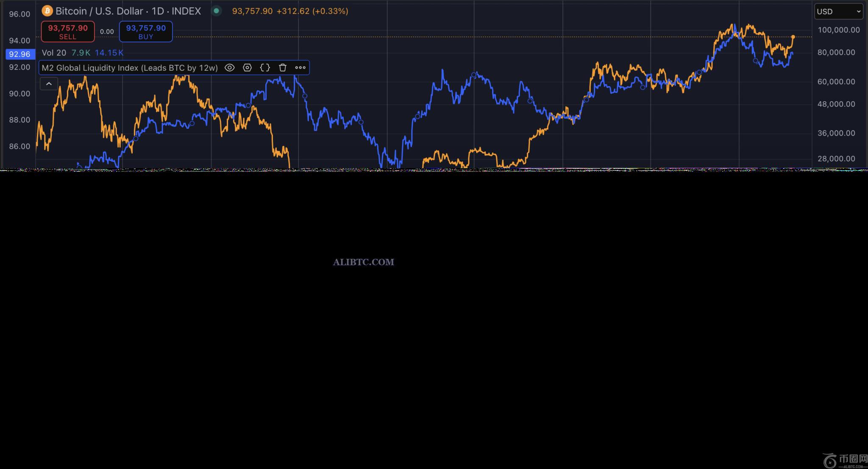Image resolution: width=868 pixels, height=469 pixels.
Task: Click the 0.00 spread value between buttons
Action: tap(107, 31)
